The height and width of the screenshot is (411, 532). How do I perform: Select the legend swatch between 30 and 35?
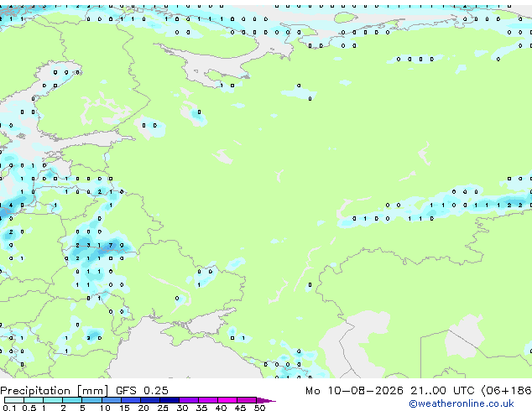pos(189,400)
